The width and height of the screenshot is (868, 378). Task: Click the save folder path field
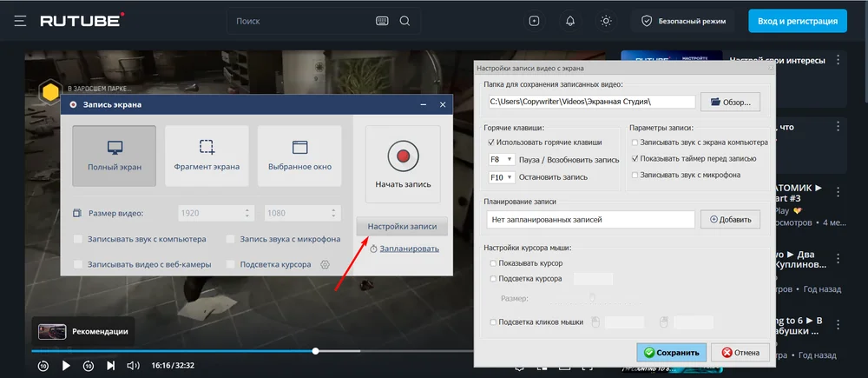(590, 102)
